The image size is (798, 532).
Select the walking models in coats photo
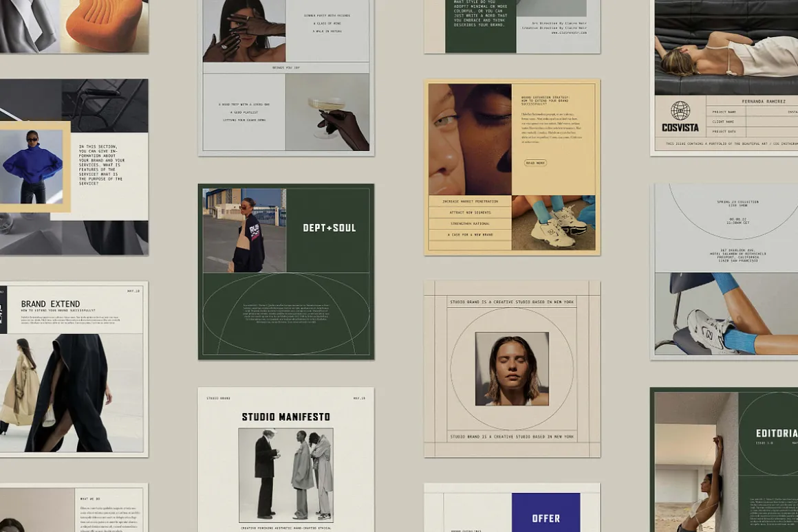click(72, 392)
